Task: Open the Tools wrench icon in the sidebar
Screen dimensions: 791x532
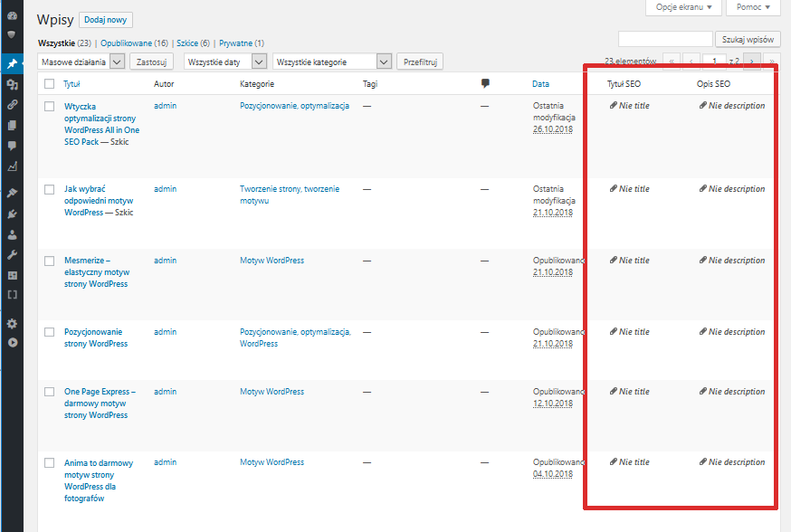Action: click(12, 254)
